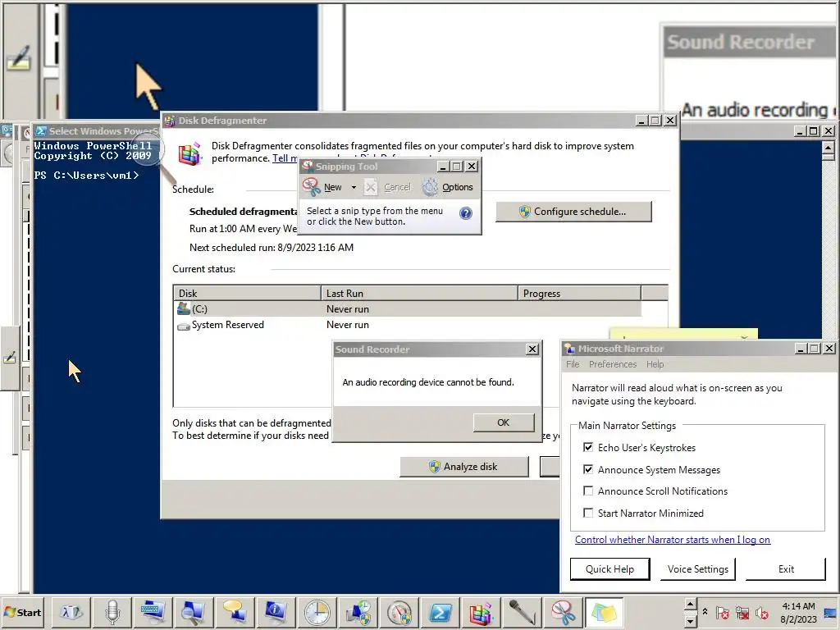Switch to Sound Recorder taskbar icon

click(x=522, y=612)
